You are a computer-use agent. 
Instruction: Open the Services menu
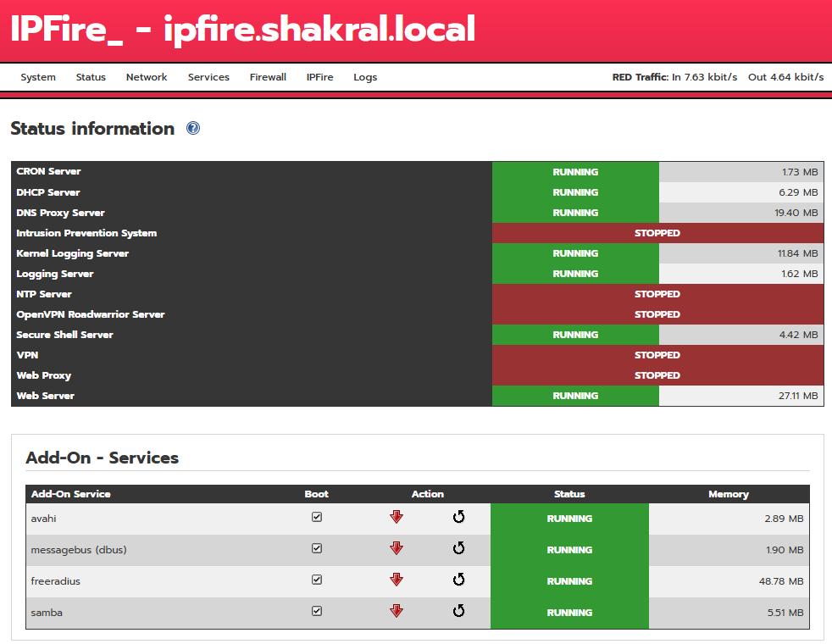click(208, 77)
